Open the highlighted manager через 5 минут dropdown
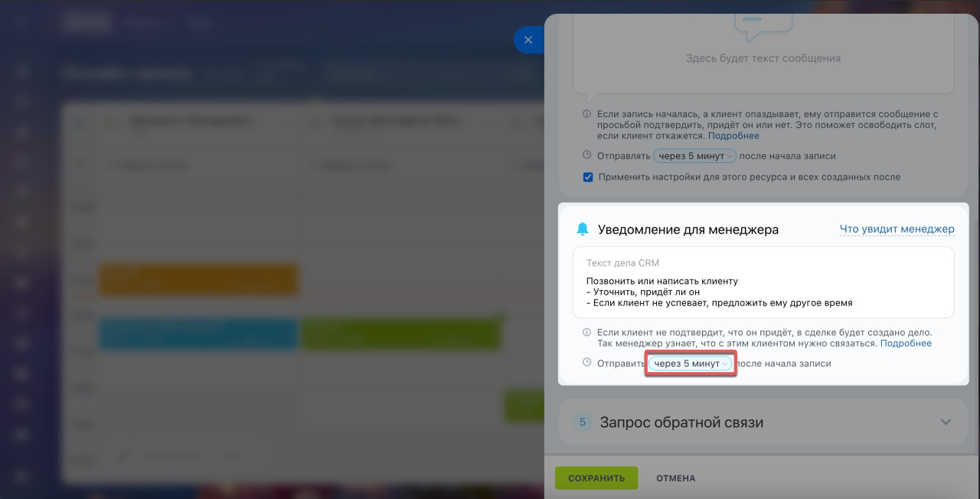This screenshot has height=499, width=980. 692,364
